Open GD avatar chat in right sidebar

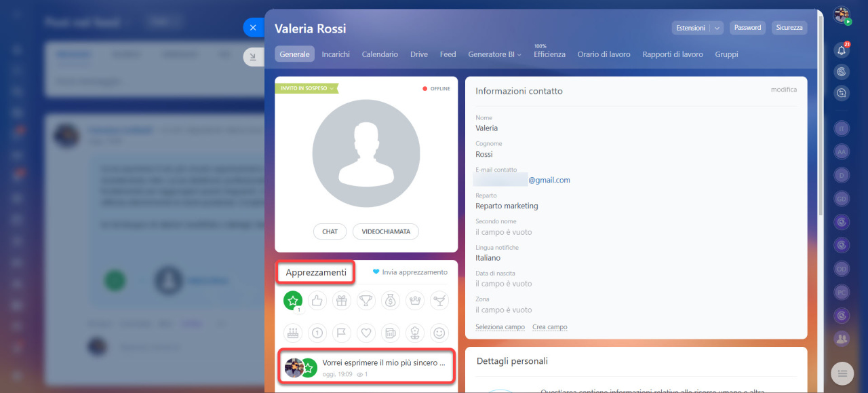tap(842, 199)
